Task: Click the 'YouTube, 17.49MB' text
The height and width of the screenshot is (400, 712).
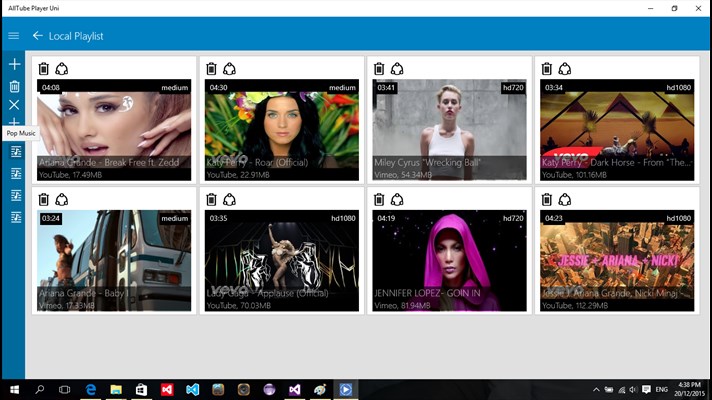Action: pos(70,175)
